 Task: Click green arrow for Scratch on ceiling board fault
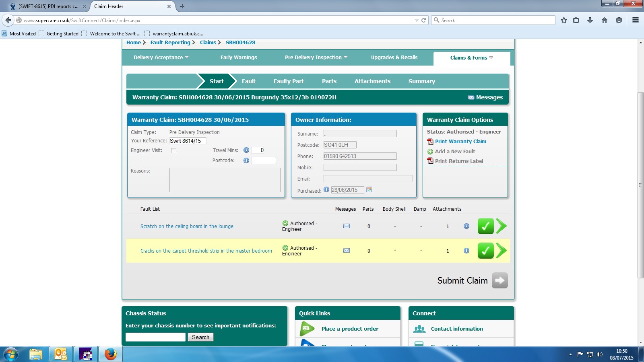(x=502, y=226)
